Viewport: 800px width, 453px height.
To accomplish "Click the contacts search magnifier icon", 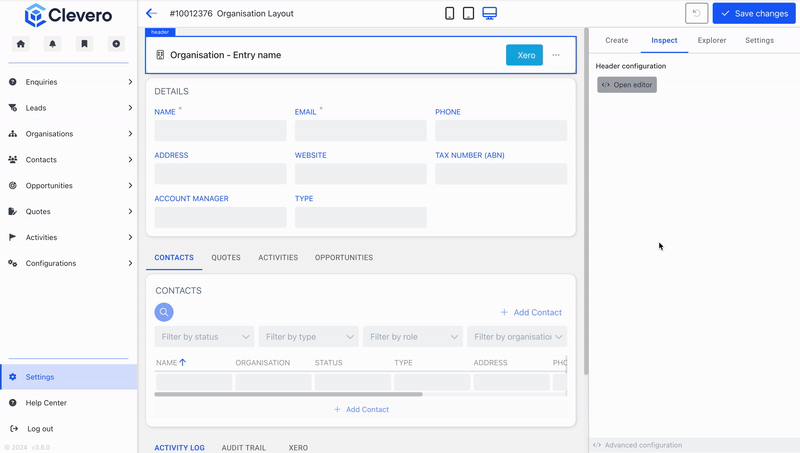I will (164, 312).
